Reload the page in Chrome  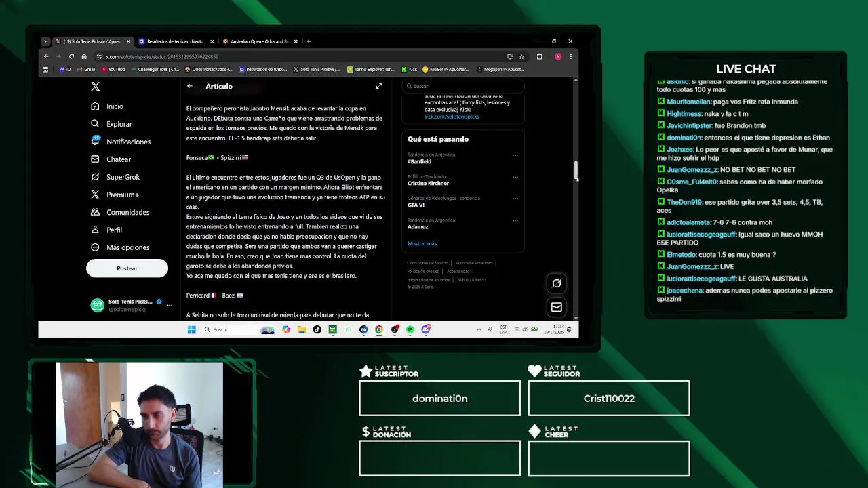click(71, 56)
